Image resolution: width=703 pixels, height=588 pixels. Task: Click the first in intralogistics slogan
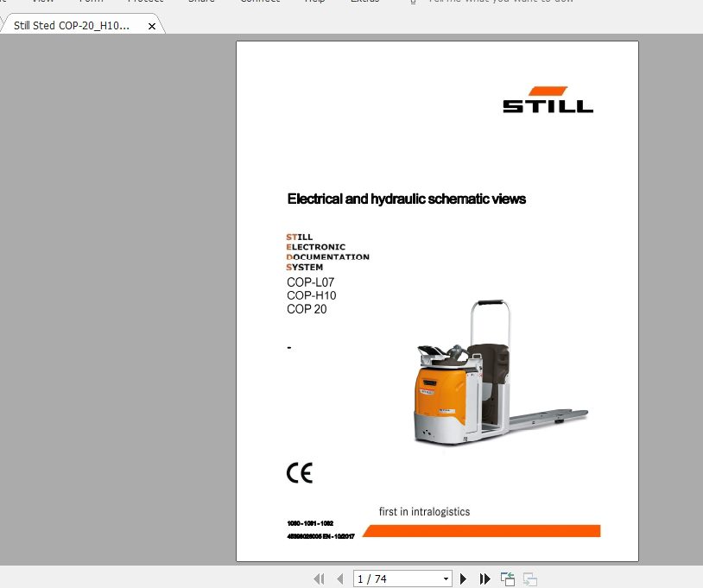(424, 512)
